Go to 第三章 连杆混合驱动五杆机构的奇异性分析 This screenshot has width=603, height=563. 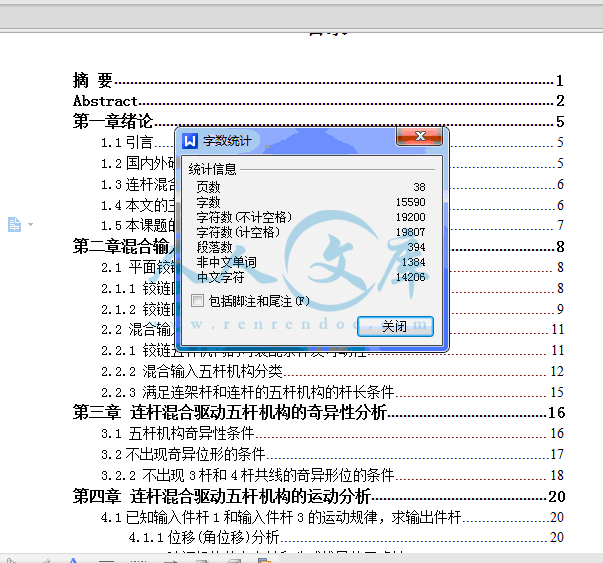pyautogui.click(x=319, y=413)
